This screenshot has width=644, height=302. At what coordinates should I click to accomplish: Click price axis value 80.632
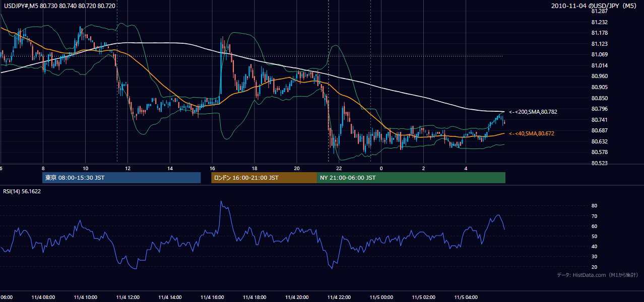pos(599,141)
